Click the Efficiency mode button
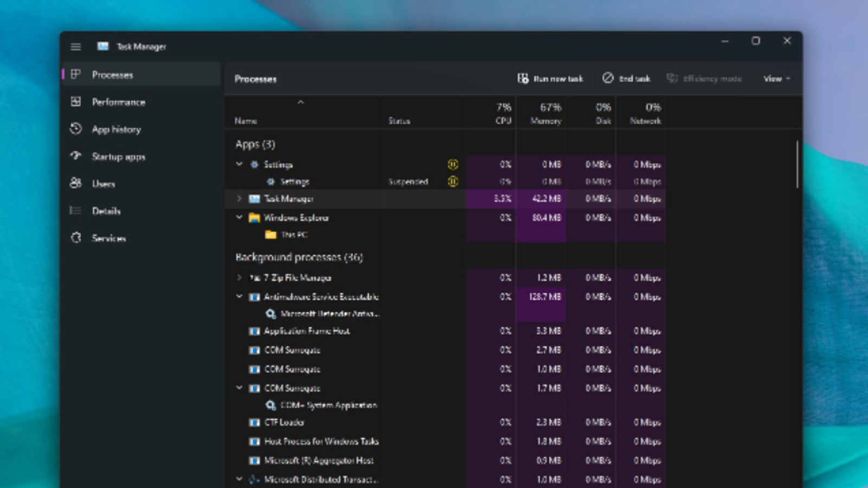Viewport: 868px width, 488px height. (x=704, y=79)
